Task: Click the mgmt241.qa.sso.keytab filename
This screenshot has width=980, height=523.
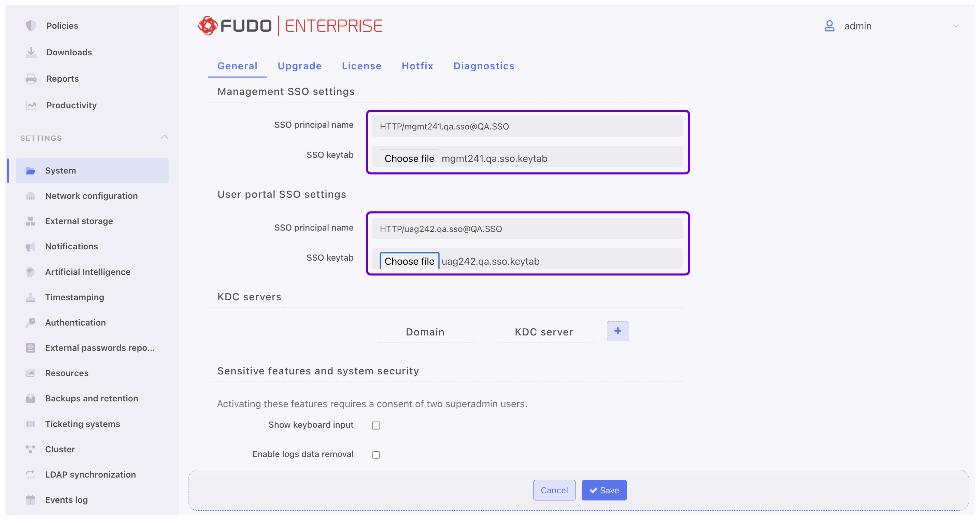Action: (x=494, y=159)
